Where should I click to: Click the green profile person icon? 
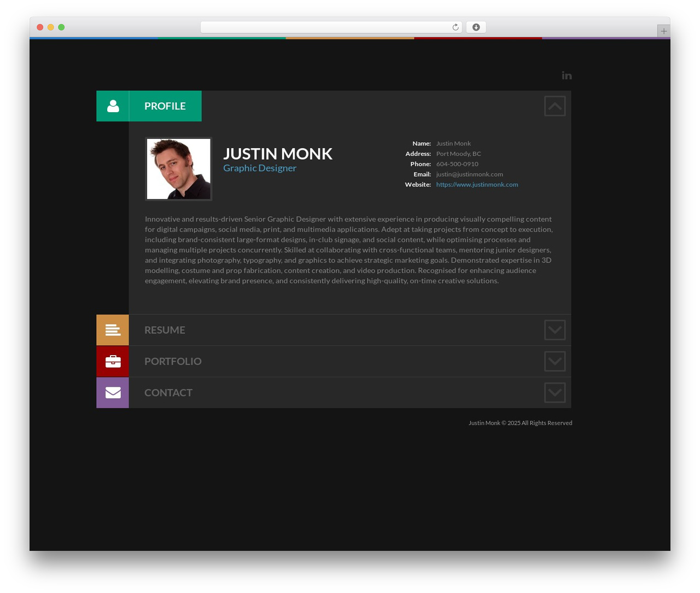pos(113,106)
